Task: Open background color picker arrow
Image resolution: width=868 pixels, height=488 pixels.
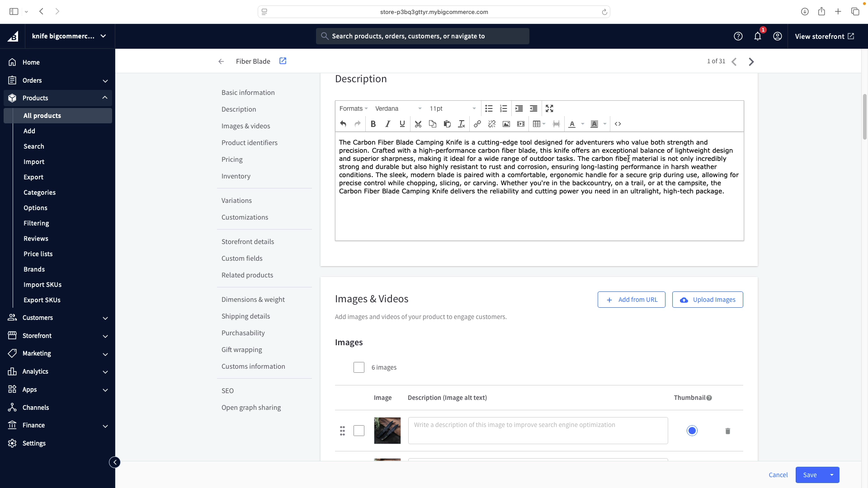Action: coord(605,124)
